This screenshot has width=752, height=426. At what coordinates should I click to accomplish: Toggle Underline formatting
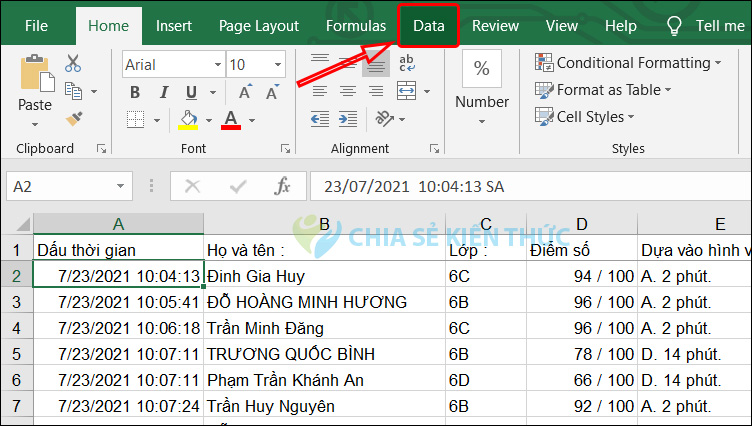[x=191, y=92]
